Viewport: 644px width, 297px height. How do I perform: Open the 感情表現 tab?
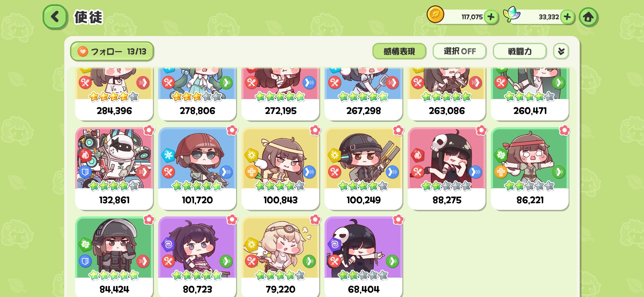(x=399, y=51)
